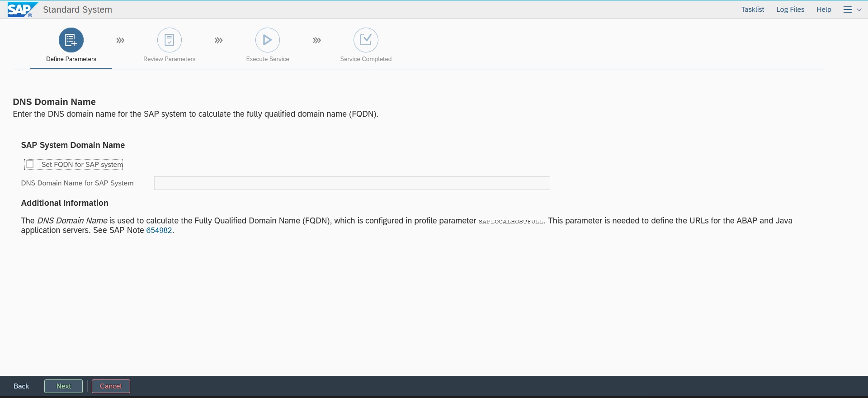This screenshot has width=868, height=398.
Task: Click the Additional Information heading
Action: (x=65, y=203)
